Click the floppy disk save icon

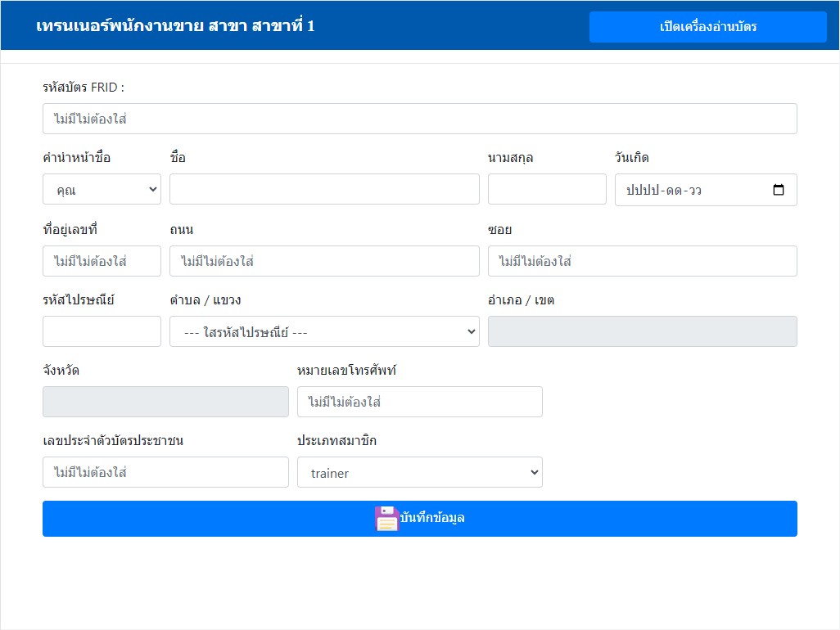pyautogui.click(x=386, y=519)
